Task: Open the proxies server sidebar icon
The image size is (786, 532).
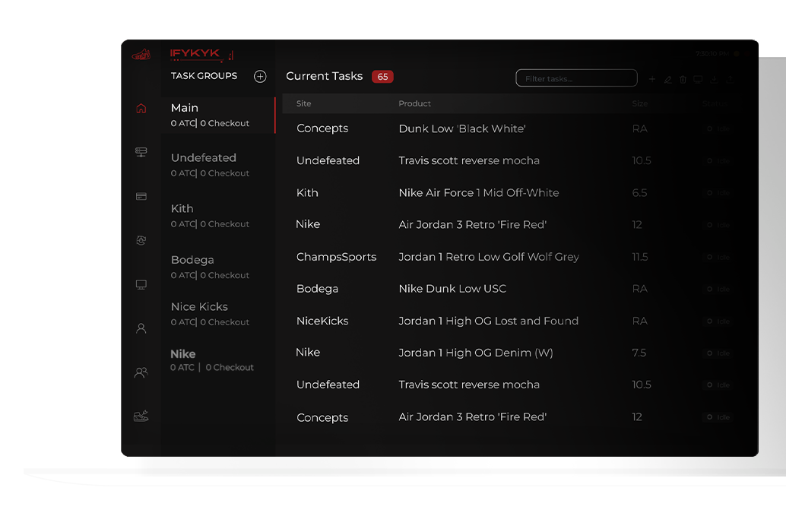Action: tap(141, 152)
